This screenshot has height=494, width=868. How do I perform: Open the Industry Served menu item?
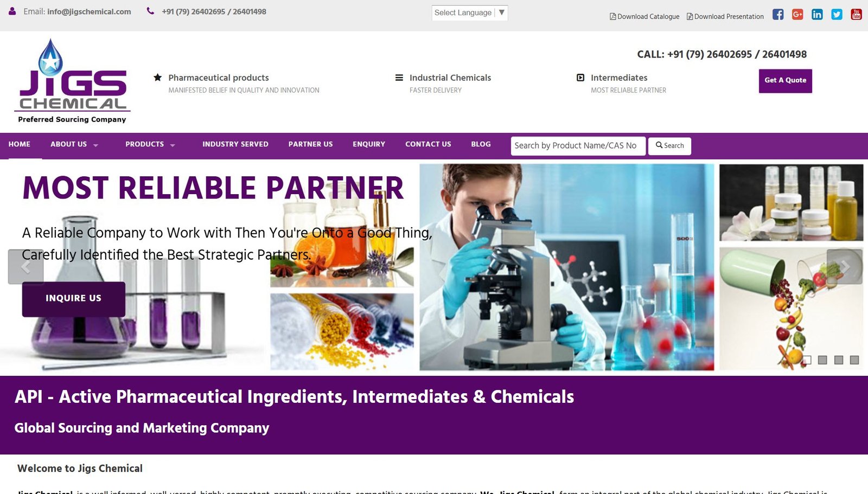coord(235,144)
